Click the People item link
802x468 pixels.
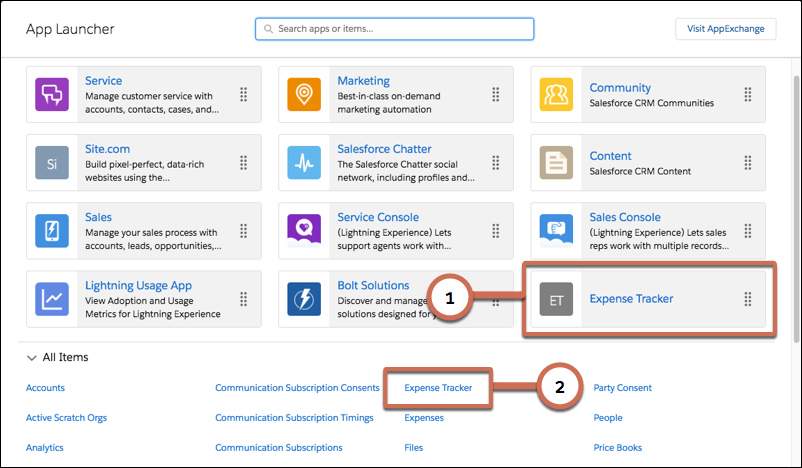coord(608,418)
